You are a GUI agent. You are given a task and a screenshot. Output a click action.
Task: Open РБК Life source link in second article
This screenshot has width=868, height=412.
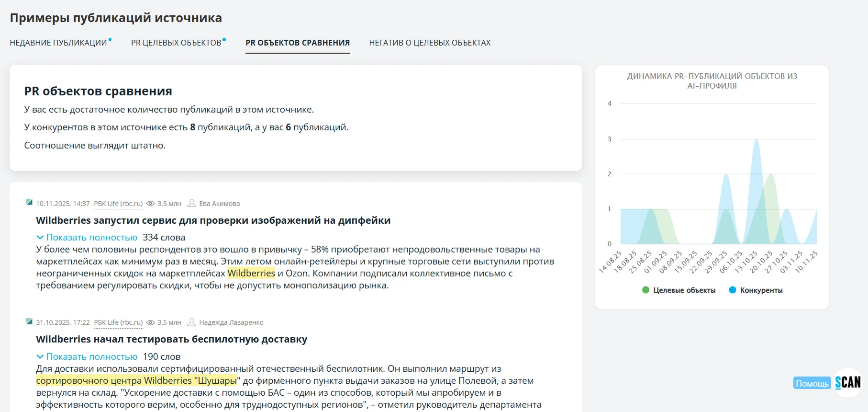[x=118, y=322]
